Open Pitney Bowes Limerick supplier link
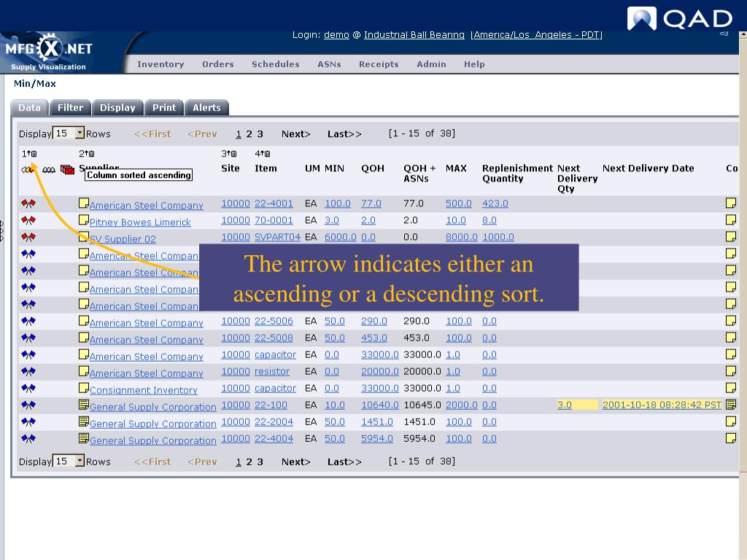This screenshot has height=560, width=747. [x=140, y=222]
